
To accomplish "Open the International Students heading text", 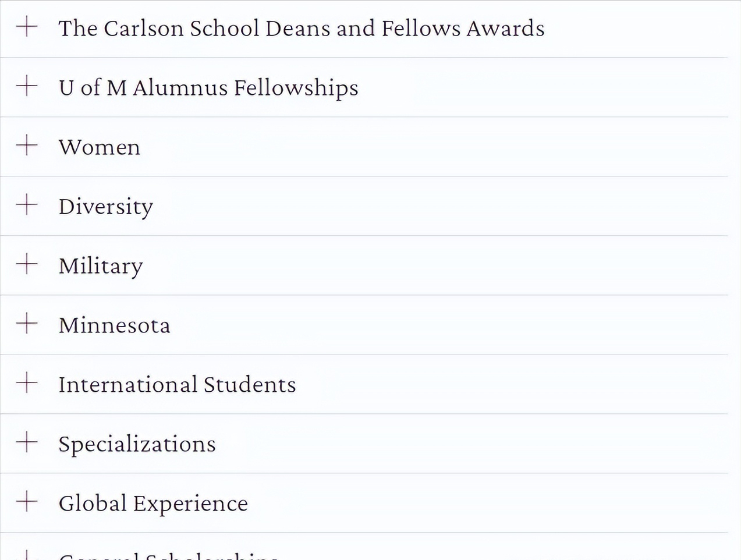I will tap(177, 385).
